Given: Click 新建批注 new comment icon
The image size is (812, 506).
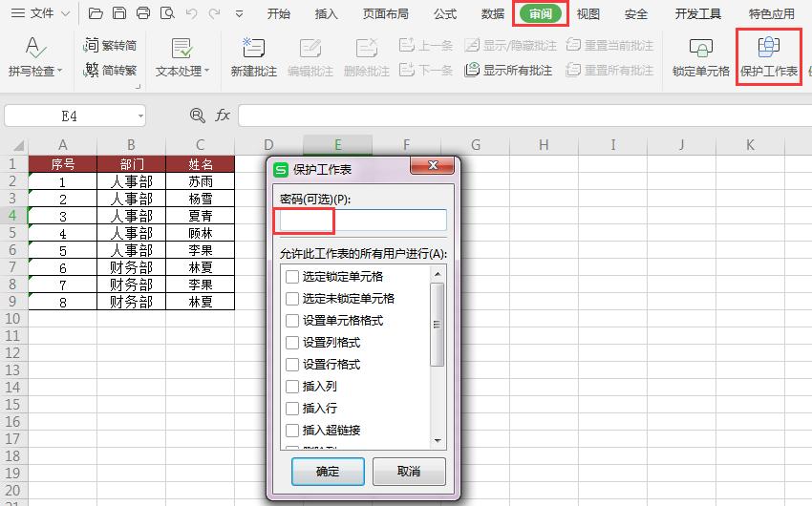Looking at the screenshot, I should (x=254, y=48).
